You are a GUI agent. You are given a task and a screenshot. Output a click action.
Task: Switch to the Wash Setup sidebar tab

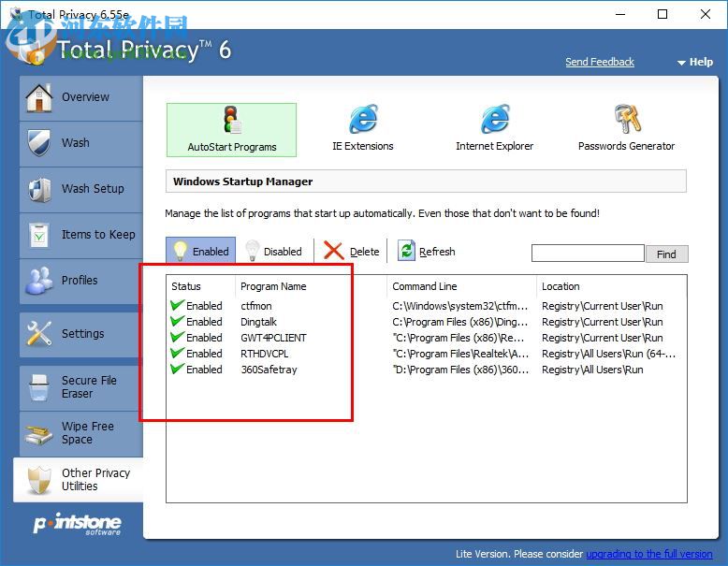point(81,190)
